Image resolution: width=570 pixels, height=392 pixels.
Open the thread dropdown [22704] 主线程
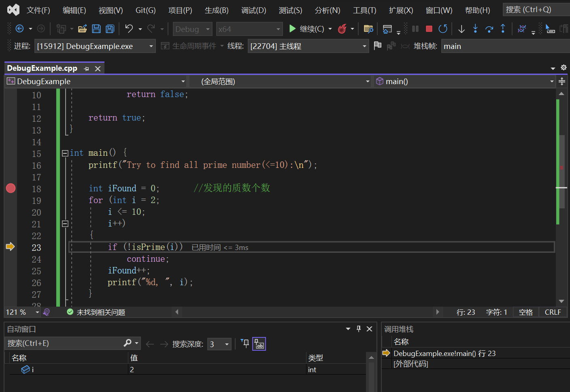(308, 46)
